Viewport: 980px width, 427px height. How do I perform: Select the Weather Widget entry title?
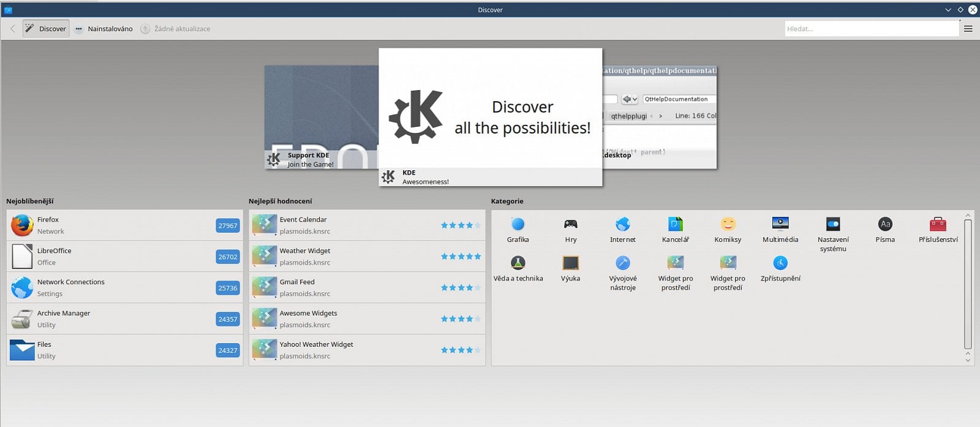(305, 251)
